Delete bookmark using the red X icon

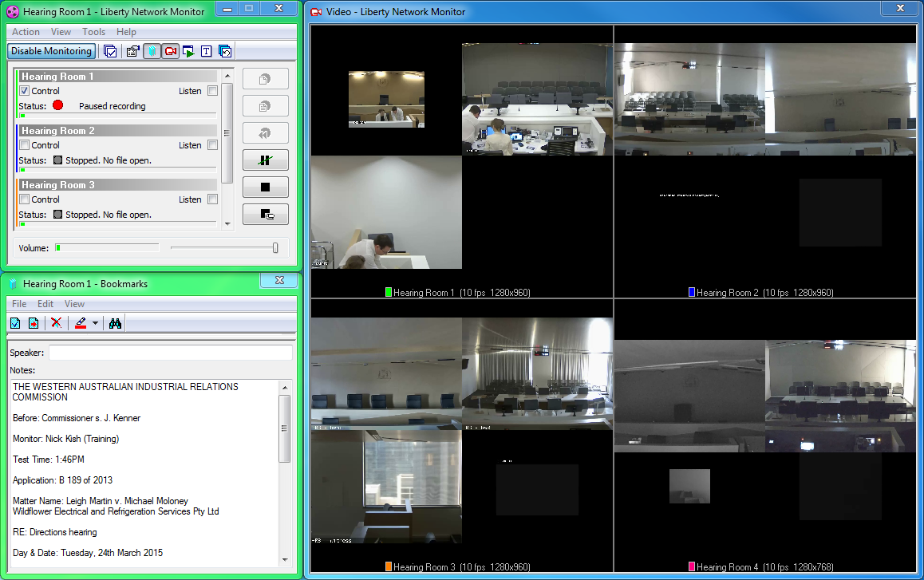pos(56,323)
